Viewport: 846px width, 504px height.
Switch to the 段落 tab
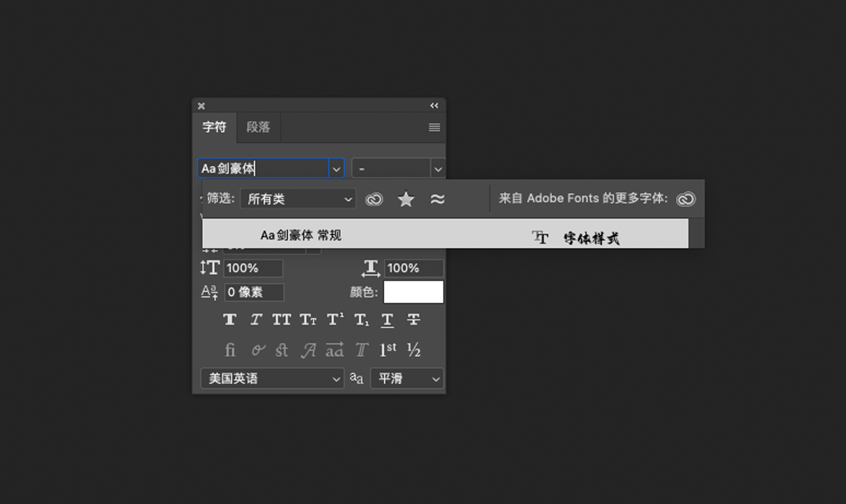click(x=258, y=127)
